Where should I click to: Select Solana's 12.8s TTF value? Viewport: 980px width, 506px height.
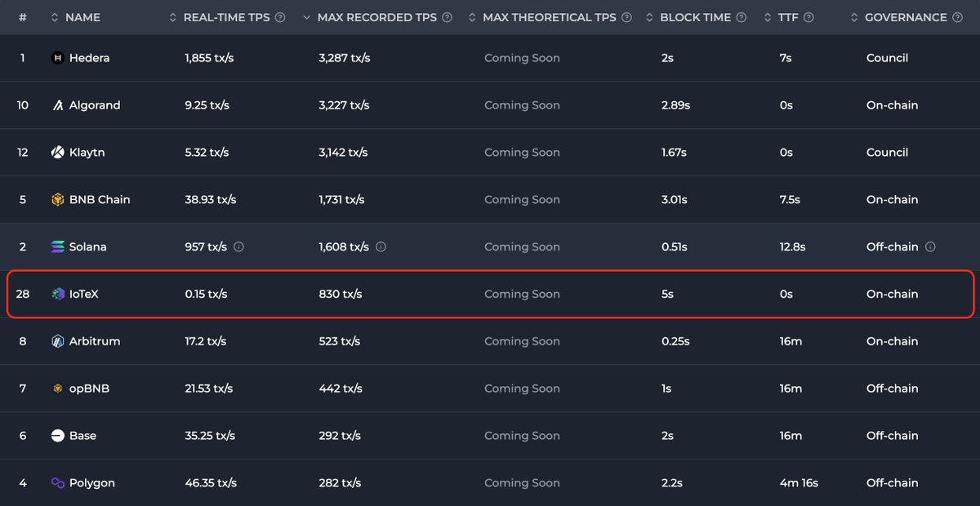(x=792, y=247)
